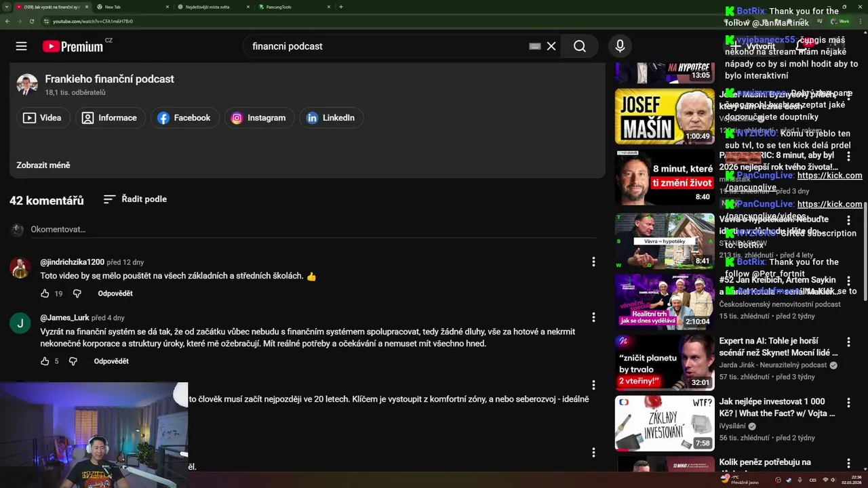This screenshot has width=868, height=488.
Task: Reload the YouTube page
Action: point(31,21)
